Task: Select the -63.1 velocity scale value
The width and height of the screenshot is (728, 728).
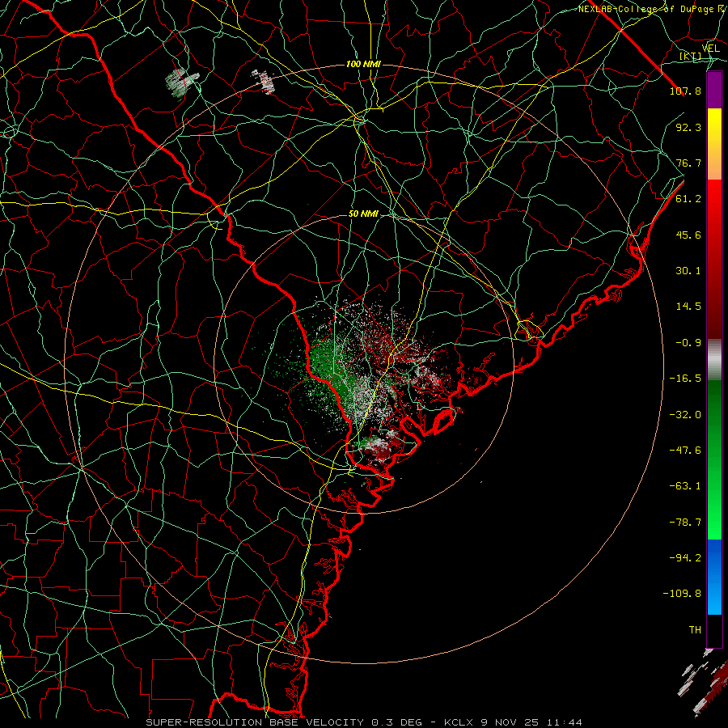Action: pos(685,486)
